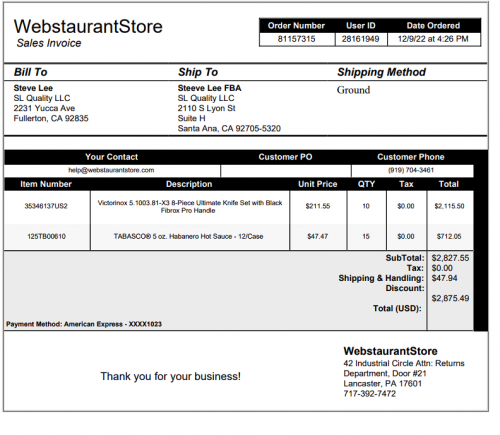Click the footer WebstaurantStore company name
The width and height of the screenshot is (500, 435).
coord(391,351)
